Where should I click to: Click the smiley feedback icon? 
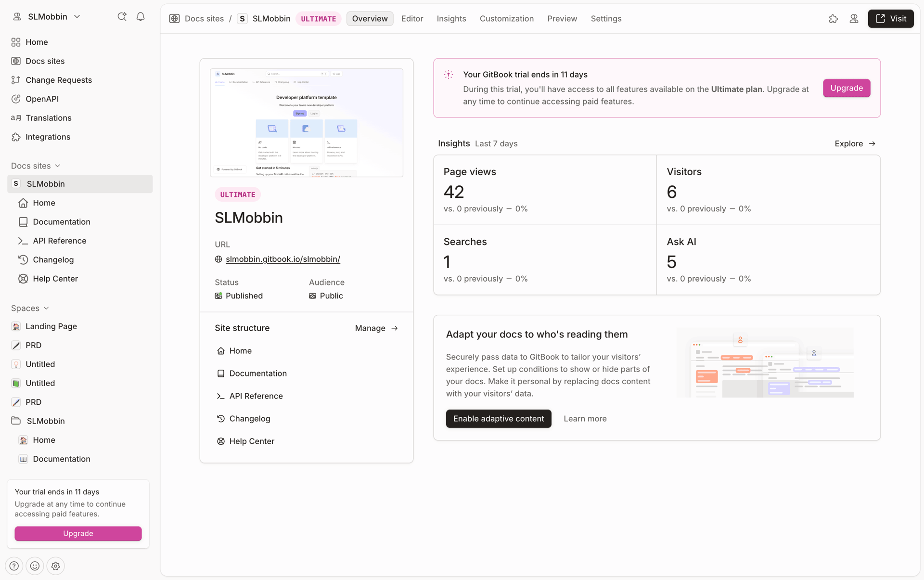pos(35,566)
